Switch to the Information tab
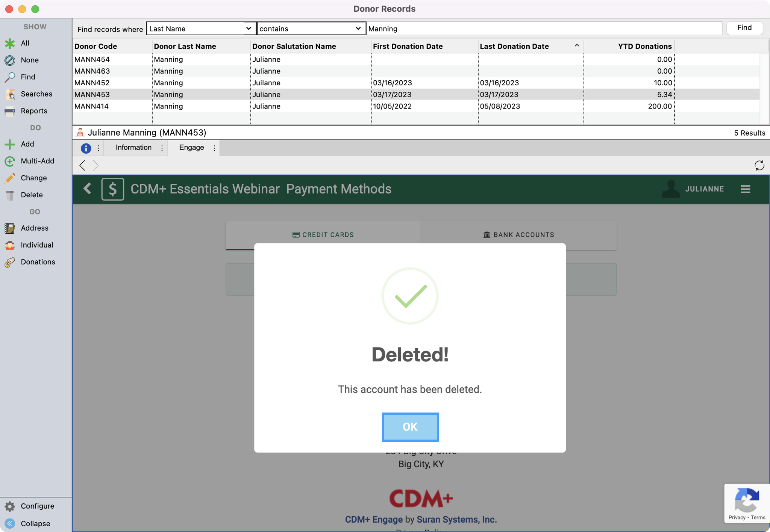Image resolution: width=770 pixels, height=532 pixels. (133, 148)
